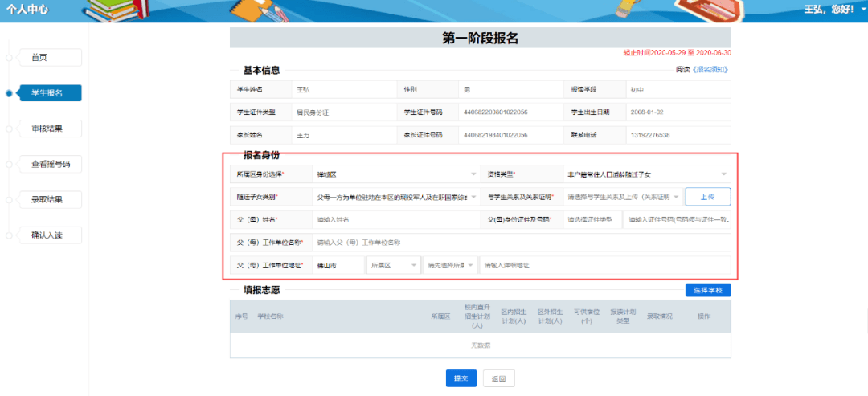Open the 随迁子女类别 dropdown

point(395,197)
